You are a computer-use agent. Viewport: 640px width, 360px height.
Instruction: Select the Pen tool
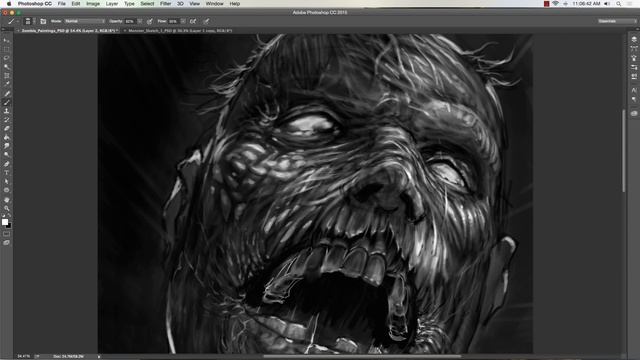(7, 164)
